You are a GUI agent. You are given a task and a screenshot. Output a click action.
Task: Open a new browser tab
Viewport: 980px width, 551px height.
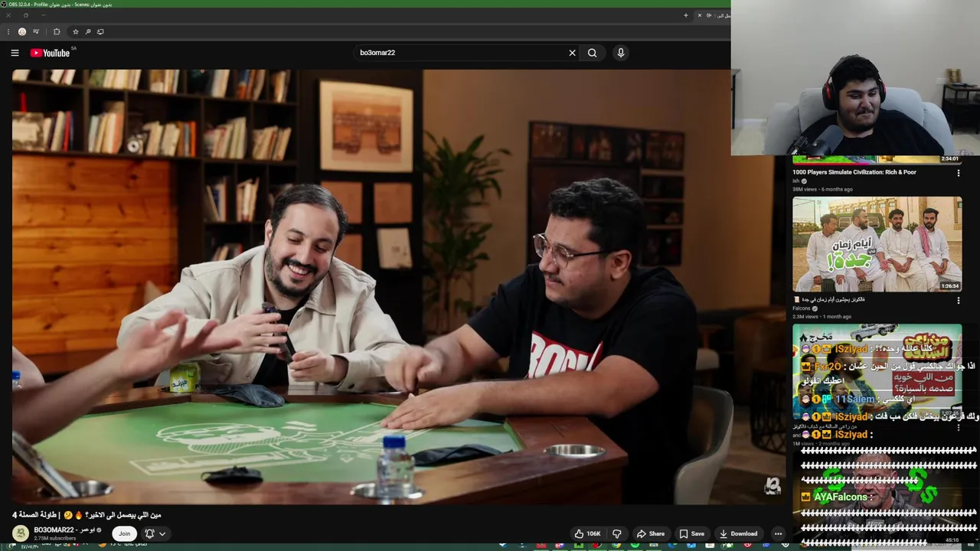(685, 15)
